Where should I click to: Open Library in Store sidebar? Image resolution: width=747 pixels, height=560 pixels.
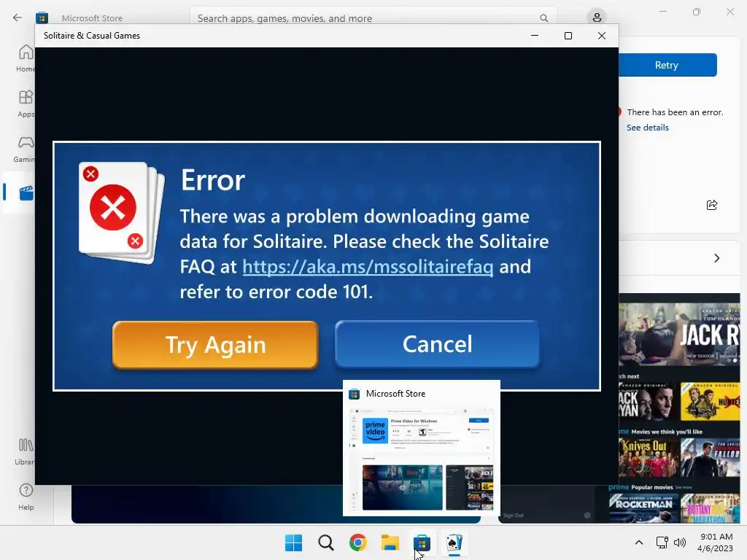26,451
